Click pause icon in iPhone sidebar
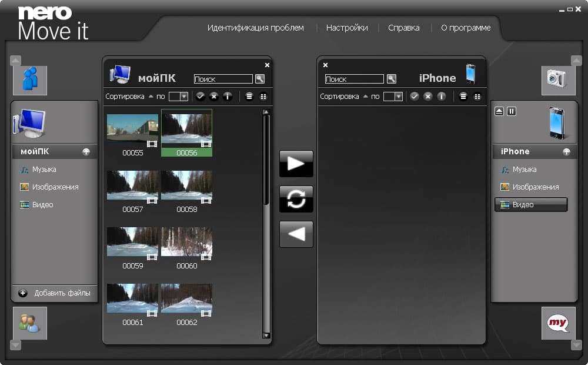The width and height of the screenshot is (588, 365). (512, 111)
